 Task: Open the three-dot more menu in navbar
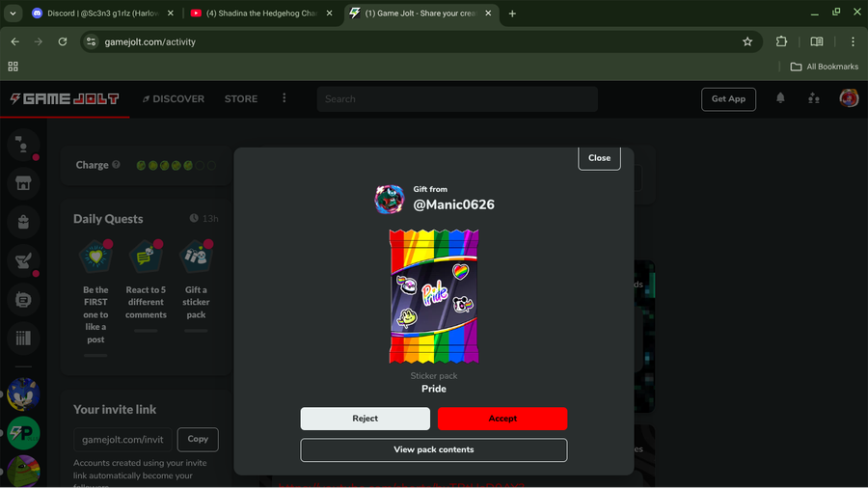click(284, 98)
